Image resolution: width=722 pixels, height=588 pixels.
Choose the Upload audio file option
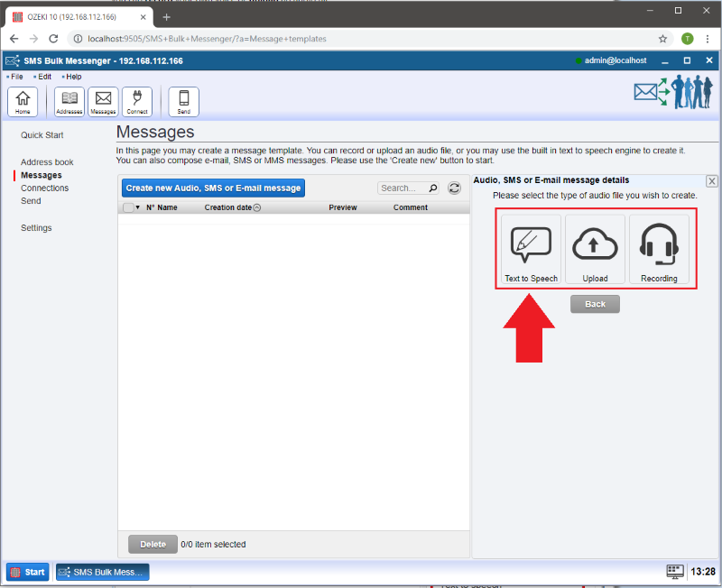point(595,250)
